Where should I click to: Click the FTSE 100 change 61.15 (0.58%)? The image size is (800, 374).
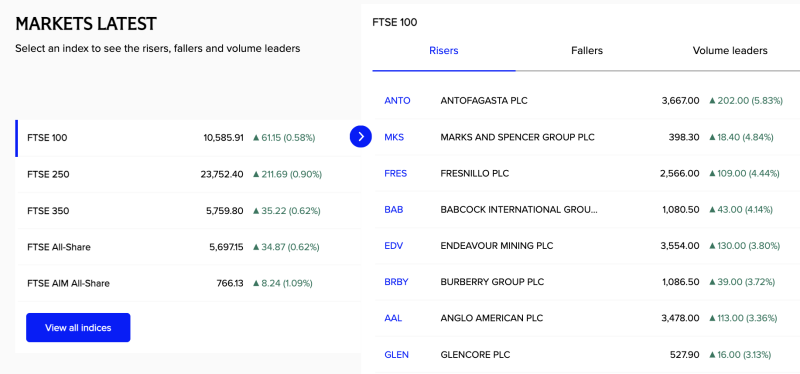tap(284, 138)
